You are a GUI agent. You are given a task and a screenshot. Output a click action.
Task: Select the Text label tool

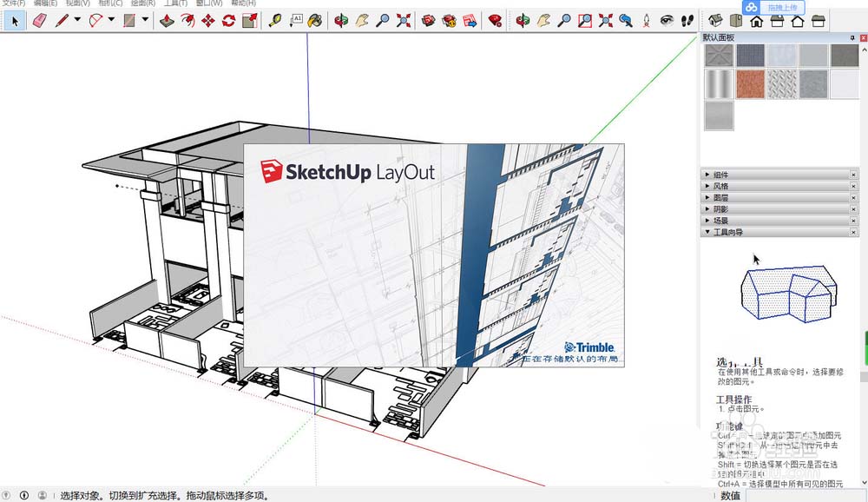[x=296, y=21]
